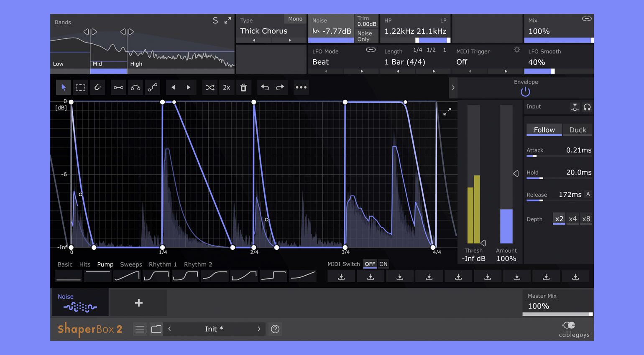Image resolution: width=644 pixels, height=355 pixels.
Task: Set Length to 1/4 shortcut
Action: point(417,50)
